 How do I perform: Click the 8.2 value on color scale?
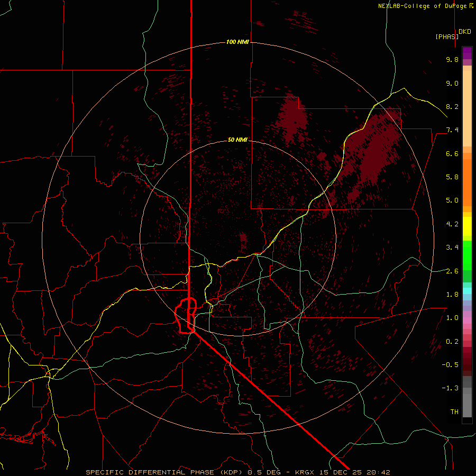pyautogui.click(x=452, y=106)
